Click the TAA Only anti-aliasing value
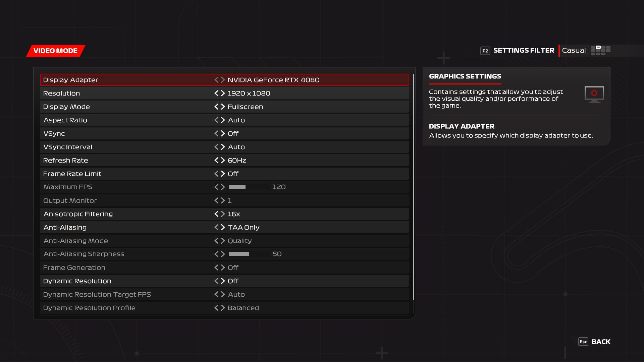The image size is (644, 362). [x=244, y=227]
